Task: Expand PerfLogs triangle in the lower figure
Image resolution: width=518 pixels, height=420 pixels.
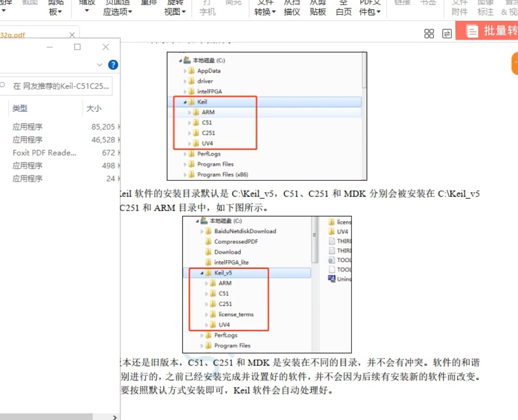Action: click(x=202, y=335)
